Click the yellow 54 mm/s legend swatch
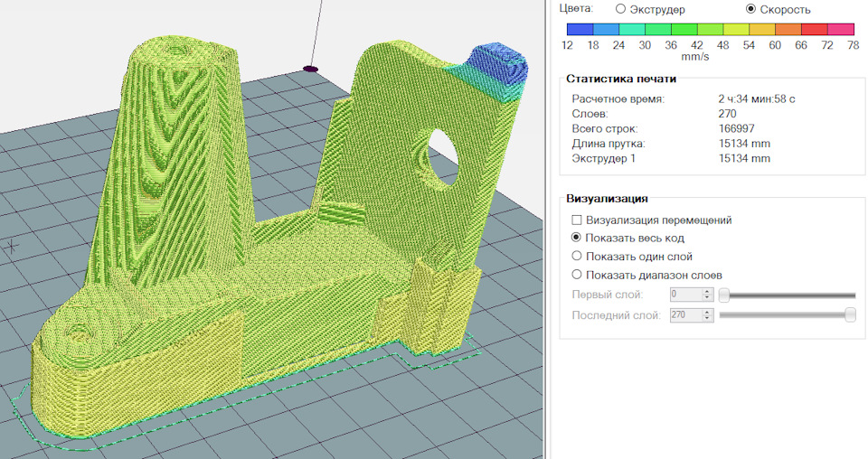This screenshot has height=459, width=868. point(761,29)
